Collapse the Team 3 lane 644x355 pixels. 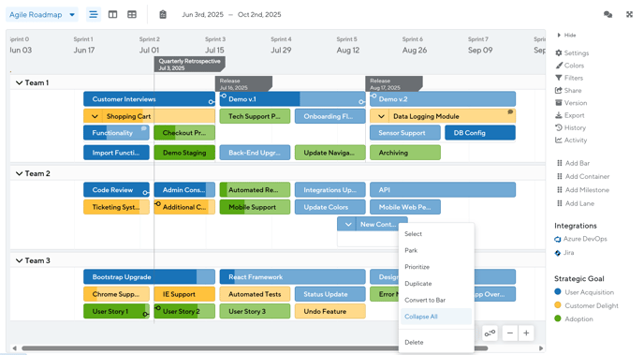point(19,260)
